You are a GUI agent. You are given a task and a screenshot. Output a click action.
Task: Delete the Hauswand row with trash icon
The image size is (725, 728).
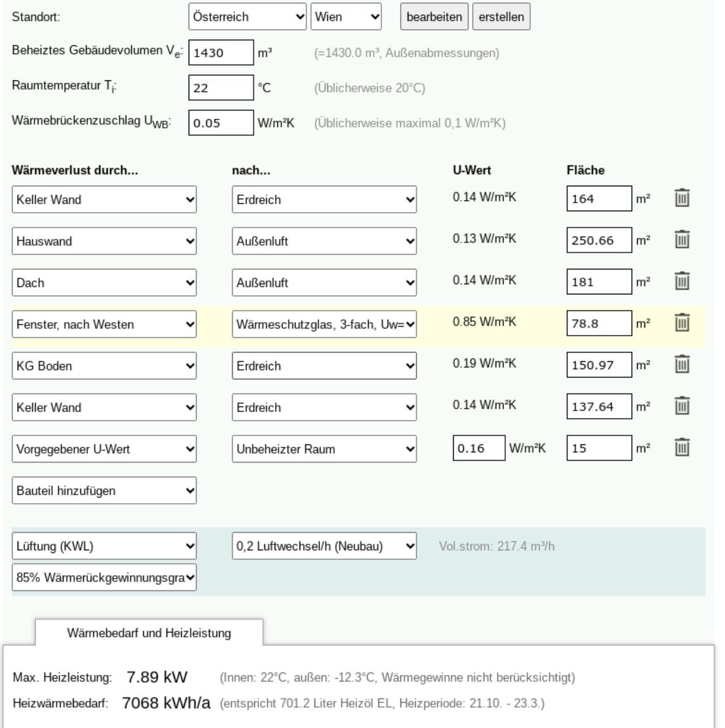682,240
